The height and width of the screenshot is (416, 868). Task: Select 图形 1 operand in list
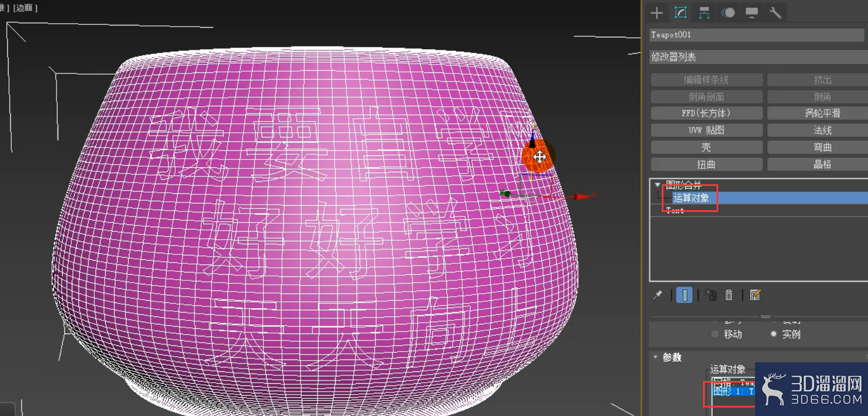tap(734, 391)
